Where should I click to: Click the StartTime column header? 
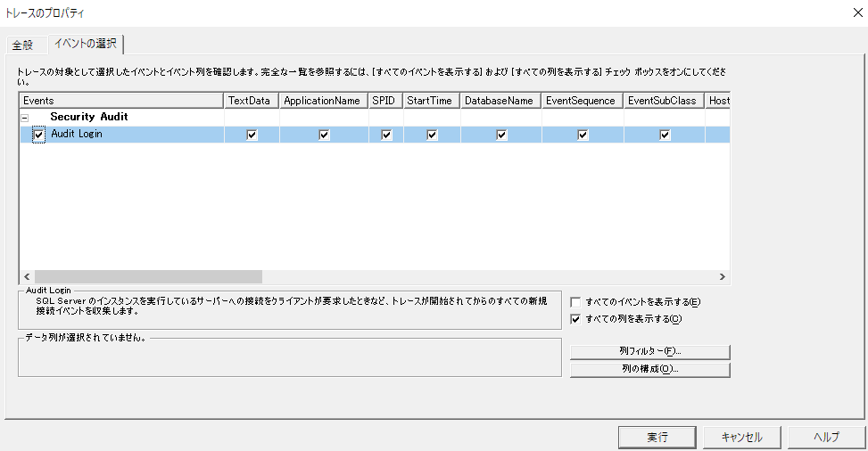(432, 101)
